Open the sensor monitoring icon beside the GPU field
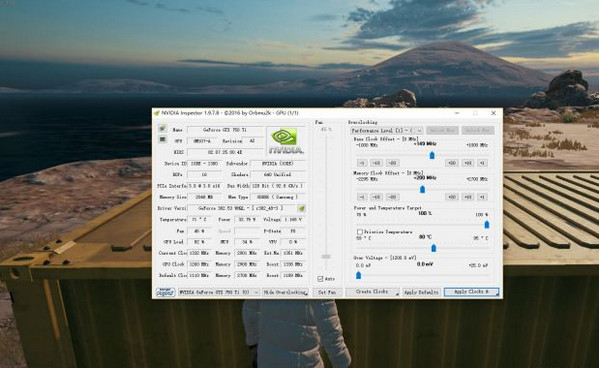Viewport: 599px width, 368px height. (163, 139)
